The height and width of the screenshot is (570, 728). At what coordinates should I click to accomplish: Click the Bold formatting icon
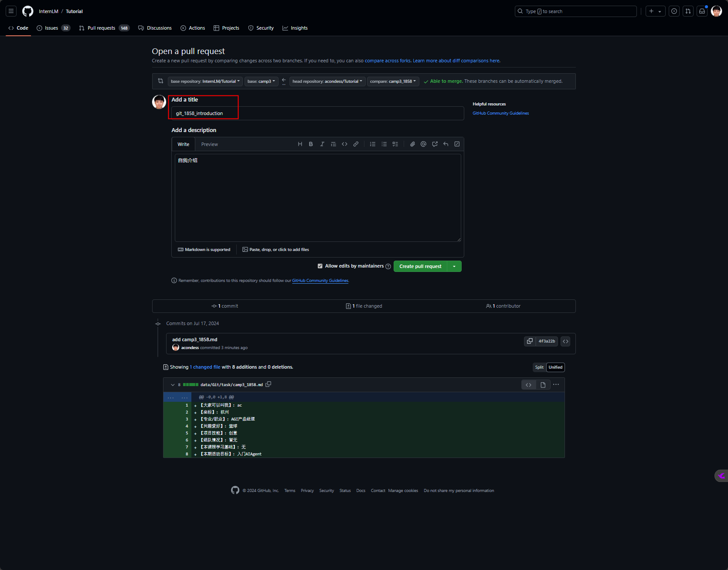pyautogui.click(x=311, y=144)
